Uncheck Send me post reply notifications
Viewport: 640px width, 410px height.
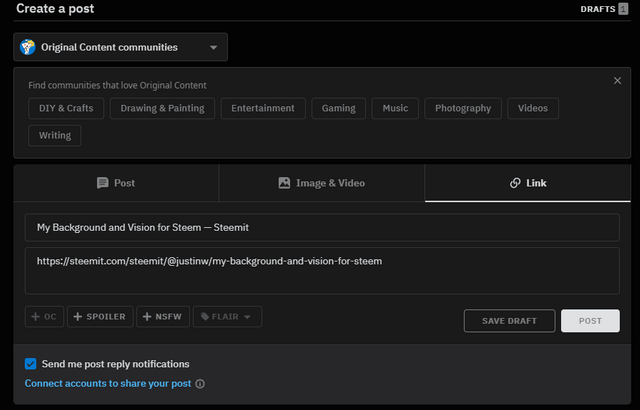tap(31, 364)
